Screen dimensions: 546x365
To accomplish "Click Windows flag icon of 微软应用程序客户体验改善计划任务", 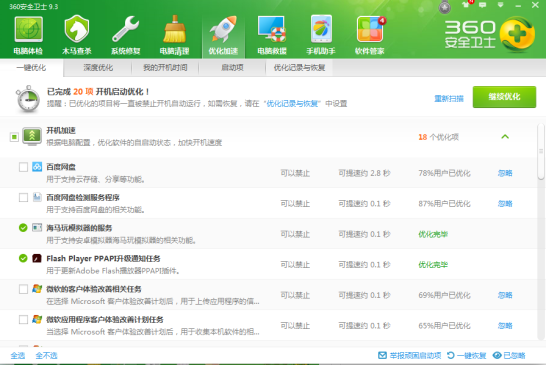I will coord(37,319).
